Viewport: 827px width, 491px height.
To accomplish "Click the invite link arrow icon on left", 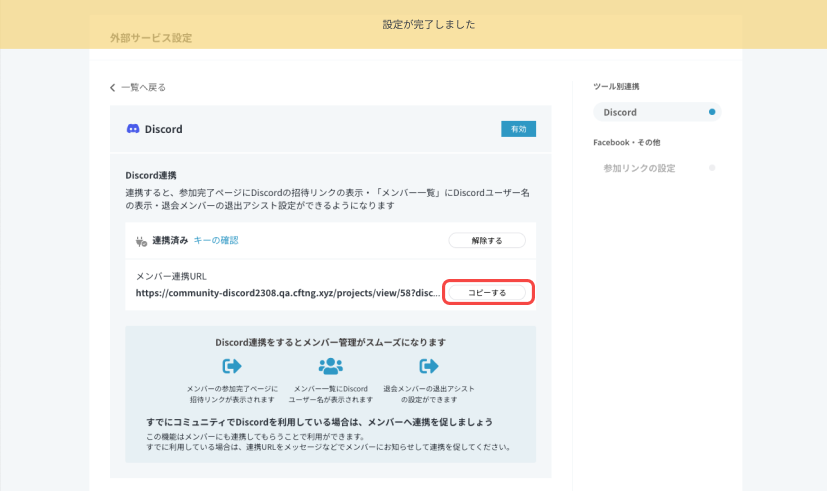I will coord(231,366).
